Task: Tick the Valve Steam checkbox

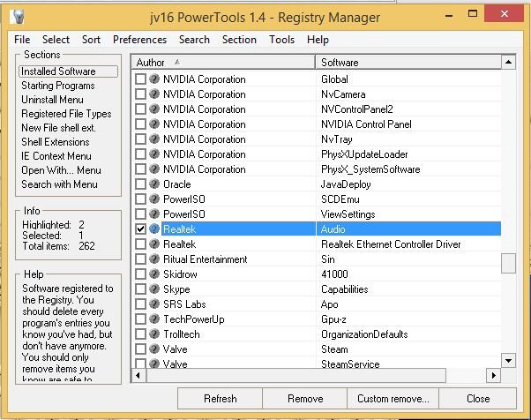Action: [x=140, y=349]
